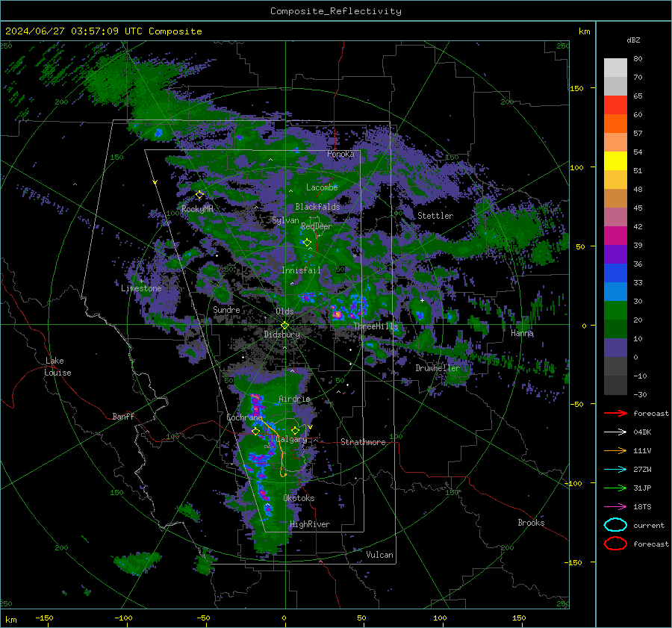
Task: Click the Vulcan label
Action: pos(379,555)
